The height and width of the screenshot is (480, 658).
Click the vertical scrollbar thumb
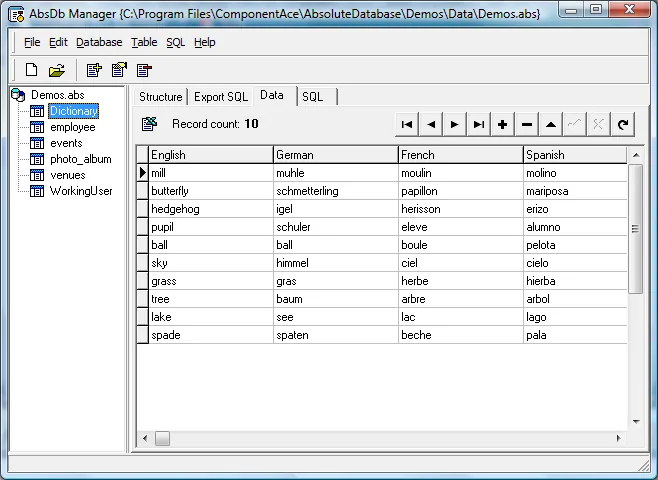636,229
